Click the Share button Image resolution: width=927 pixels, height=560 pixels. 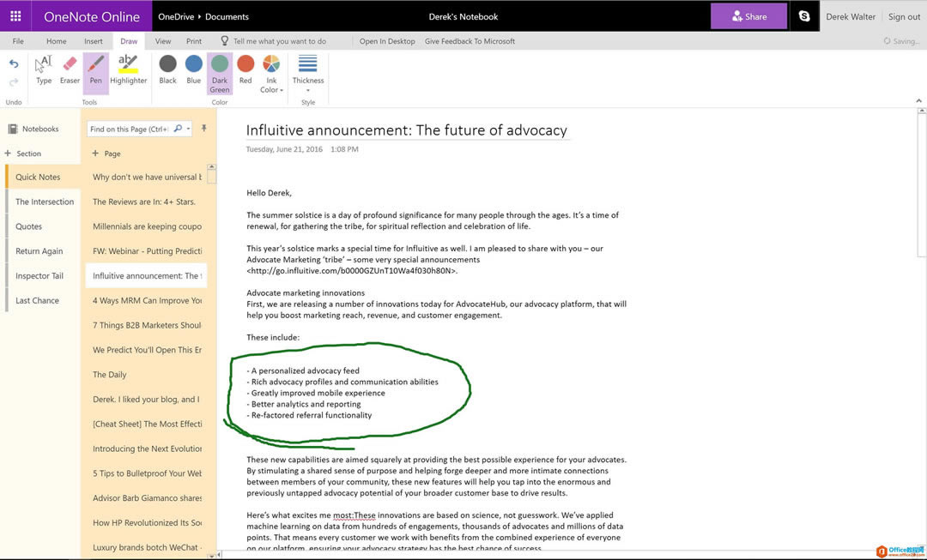point(748,16)
